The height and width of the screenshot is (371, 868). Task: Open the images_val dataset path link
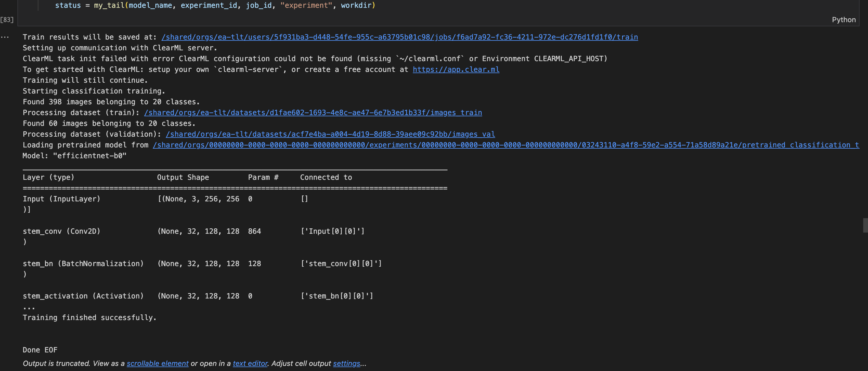coord(330,134)
